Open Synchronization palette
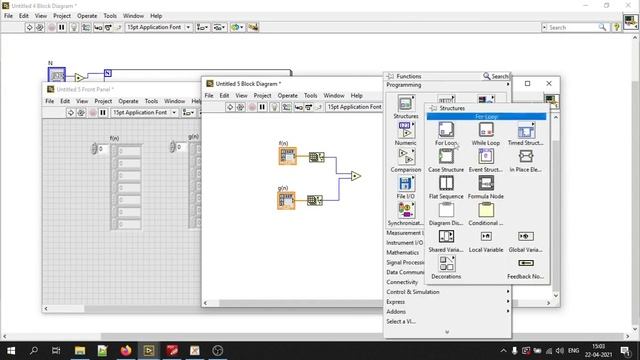Screen dimensions: 640x360 [406, 210]
